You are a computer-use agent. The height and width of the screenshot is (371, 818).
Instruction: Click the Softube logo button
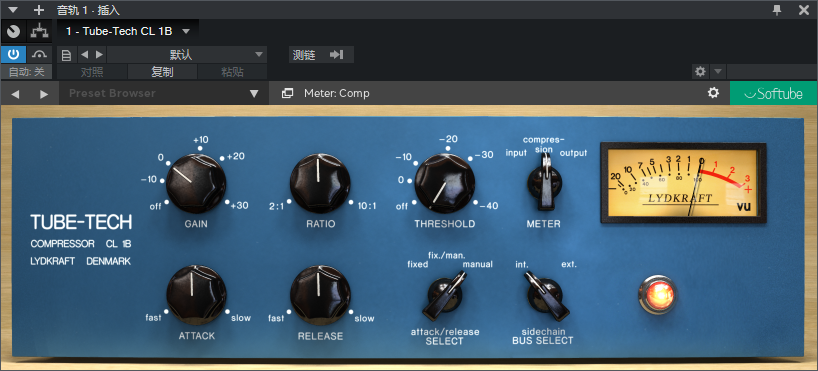click(773, 93)
